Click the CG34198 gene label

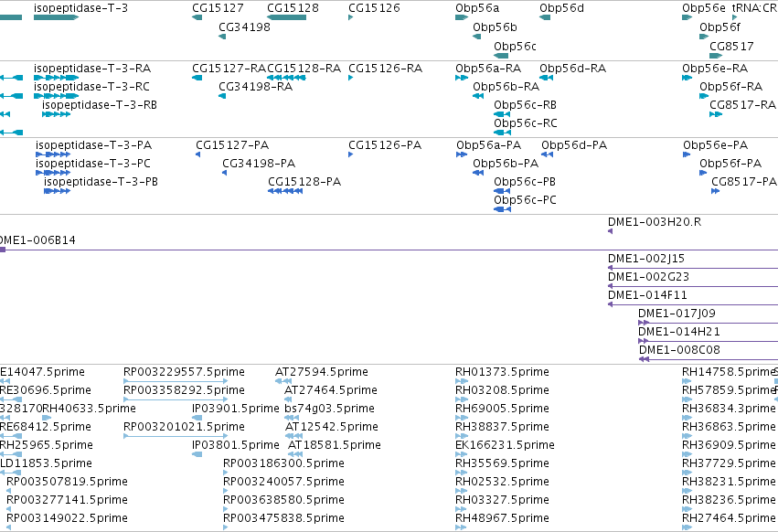pyautogui.click(x=245, y=27)
